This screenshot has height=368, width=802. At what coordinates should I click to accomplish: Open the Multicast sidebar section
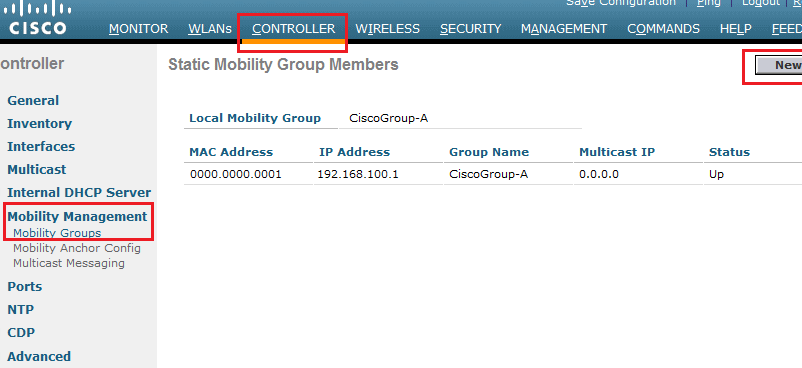(x=37, y=169)
